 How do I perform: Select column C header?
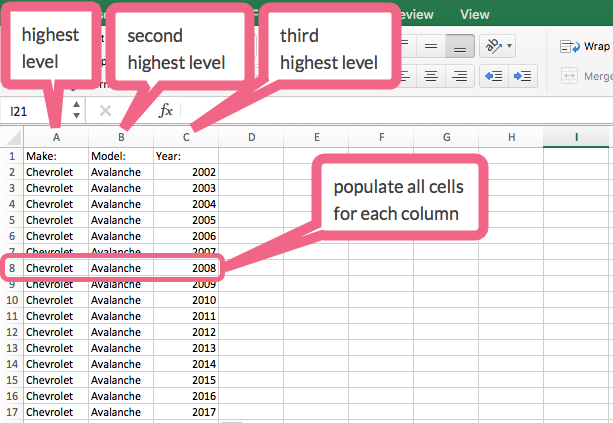click(x=186, y=137)
